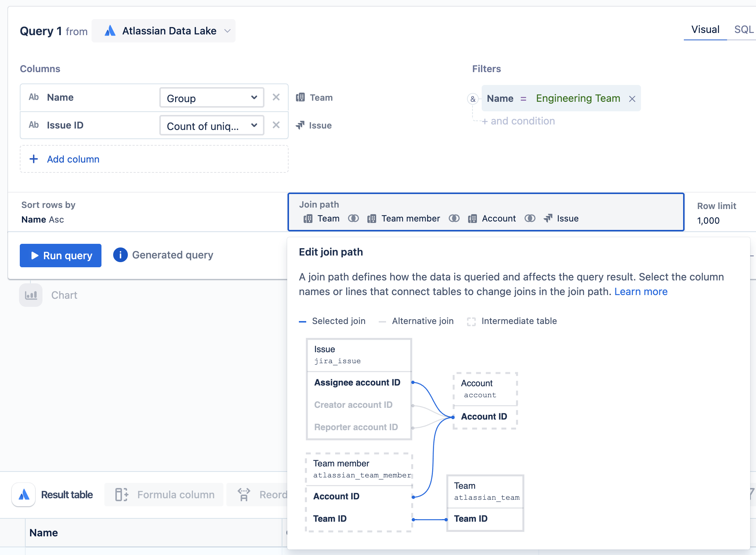This screenshot has height=555, width=756.
Task: Click the Row limit value field
Action: (x=708, y=220)
